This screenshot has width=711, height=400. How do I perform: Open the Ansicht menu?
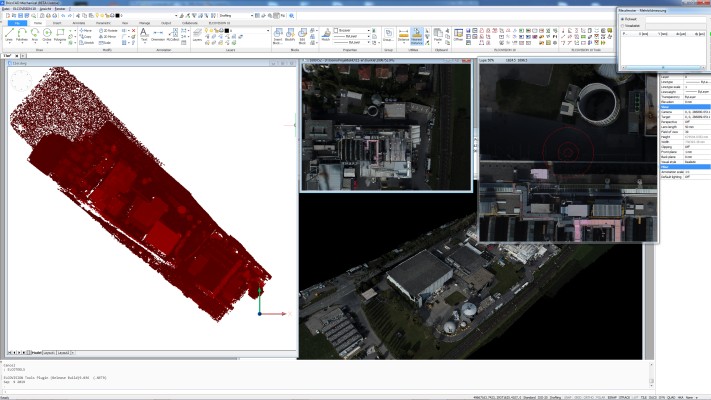[45, 9]
